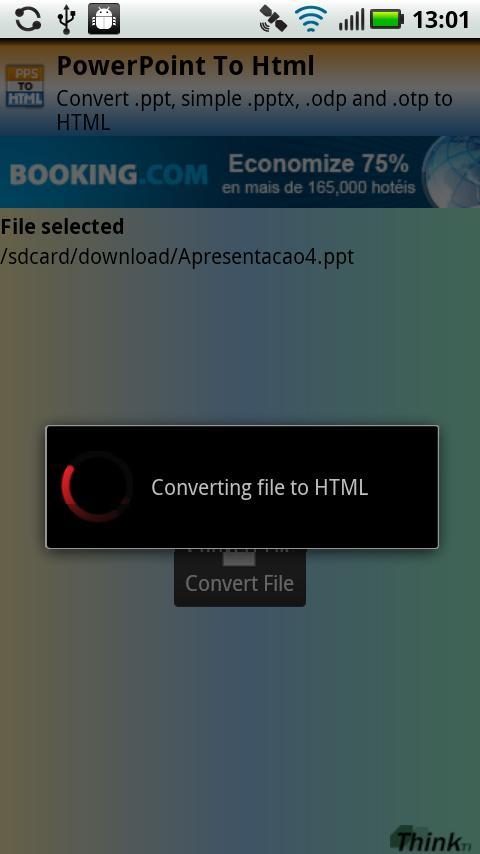
Task: Open the sync status icon in status bar
Action: [28, 19]
